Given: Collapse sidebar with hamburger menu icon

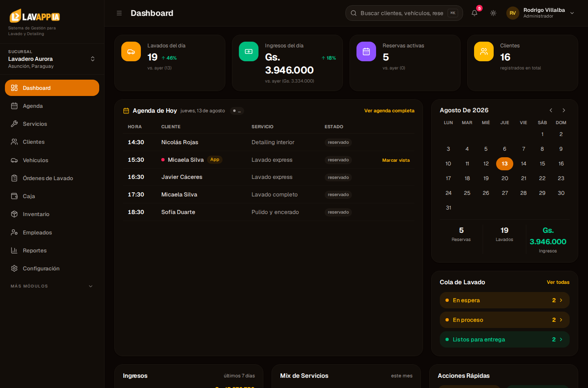Looking at the screenshot, I should pyautogui.click(x=119, y=13).
